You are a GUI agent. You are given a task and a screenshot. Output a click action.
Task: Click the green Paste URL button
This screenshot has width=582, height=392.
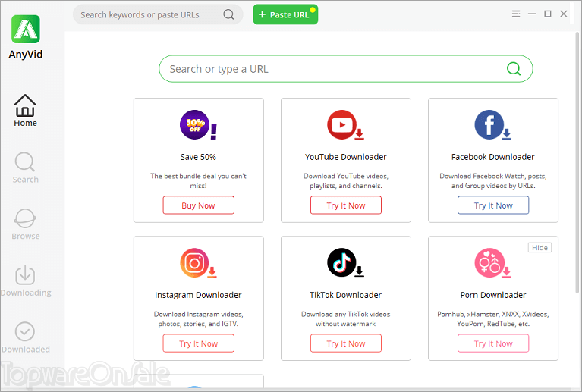285,14
